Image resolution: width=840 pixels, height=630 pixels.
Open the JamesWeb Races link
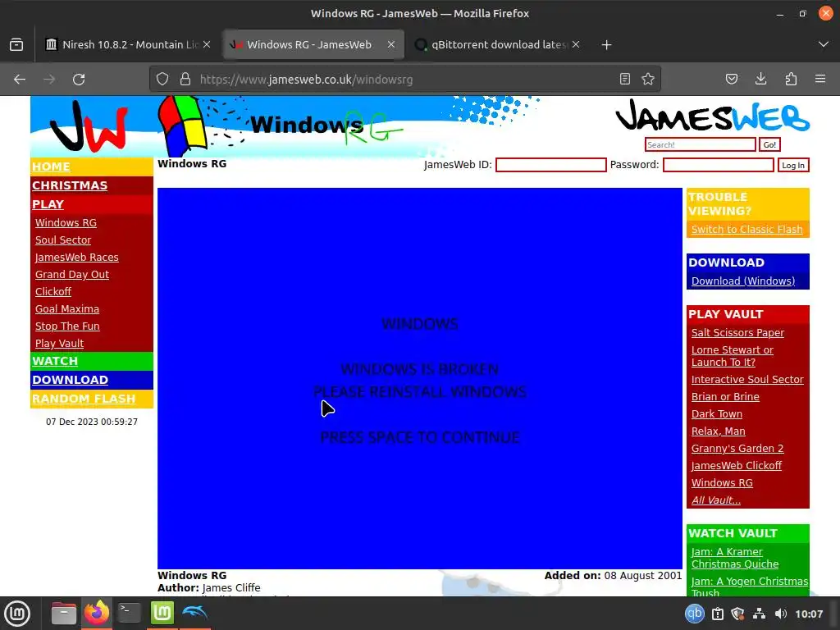(76, 257)
